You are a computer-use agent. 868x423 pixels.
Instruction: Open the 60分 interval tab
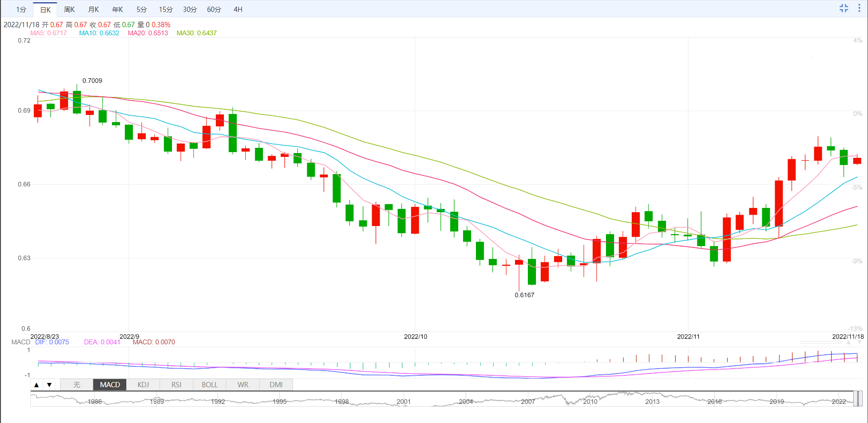(x=214, y=10)
